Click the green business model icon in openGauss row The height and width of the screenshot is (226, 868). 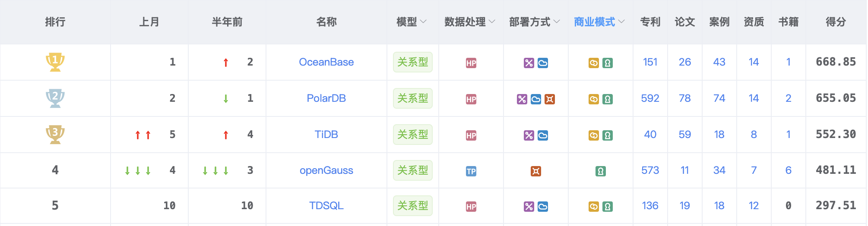pos(601,171)
